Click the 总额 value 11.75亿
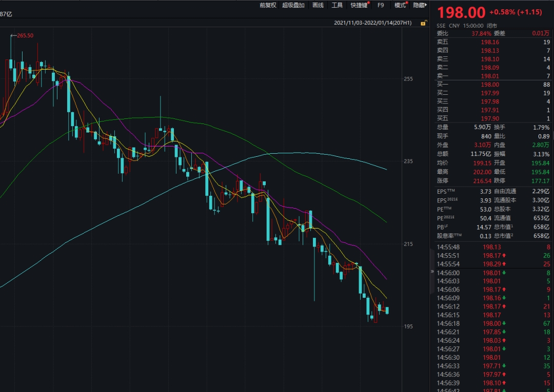Viewport: 554px width, 392px height. point(481,154)
